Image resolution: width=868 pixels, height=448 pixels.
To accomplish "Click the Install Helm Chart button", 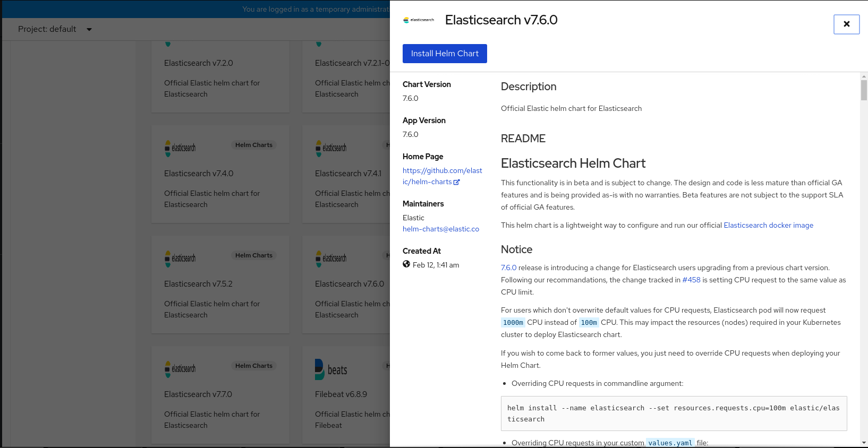I will (445, 54).
